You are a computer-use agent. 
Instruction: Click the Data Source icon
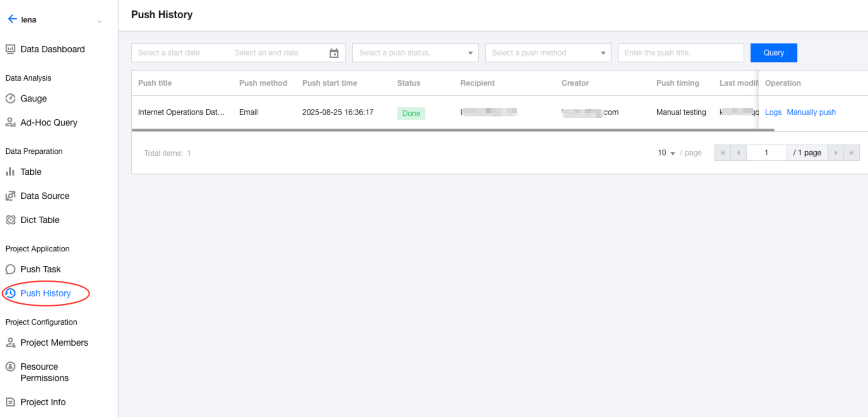pos(10,196)
